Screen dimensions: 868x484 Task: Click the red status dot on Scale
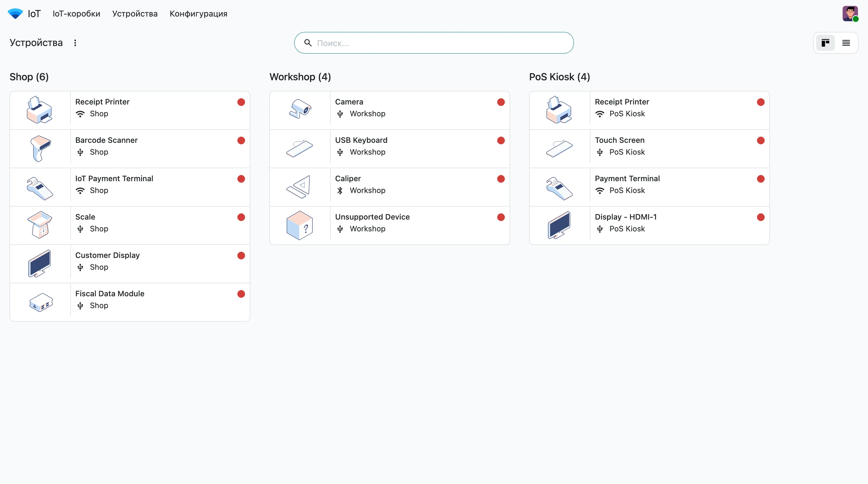(x=241, y=217)
